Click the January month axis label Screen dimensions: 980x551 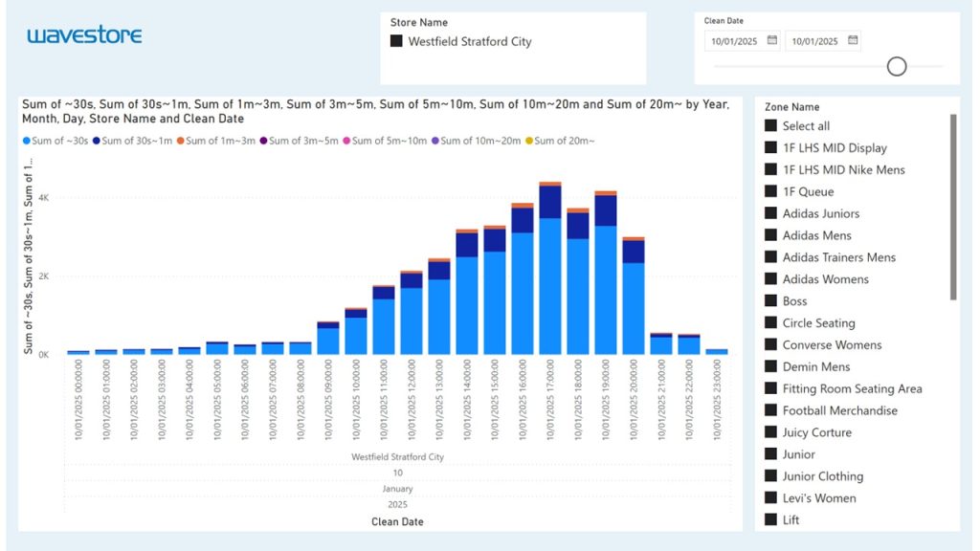[x=397, y=489]
